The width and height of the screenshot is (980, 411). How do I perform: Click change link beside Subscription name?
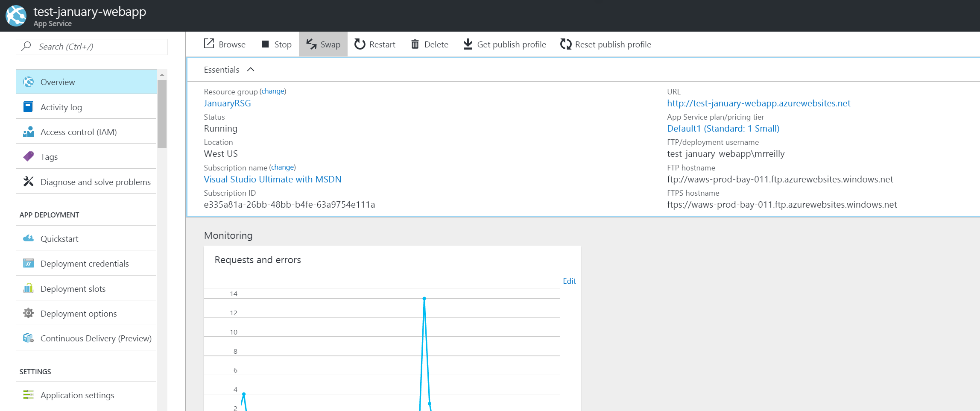[282, 167]
